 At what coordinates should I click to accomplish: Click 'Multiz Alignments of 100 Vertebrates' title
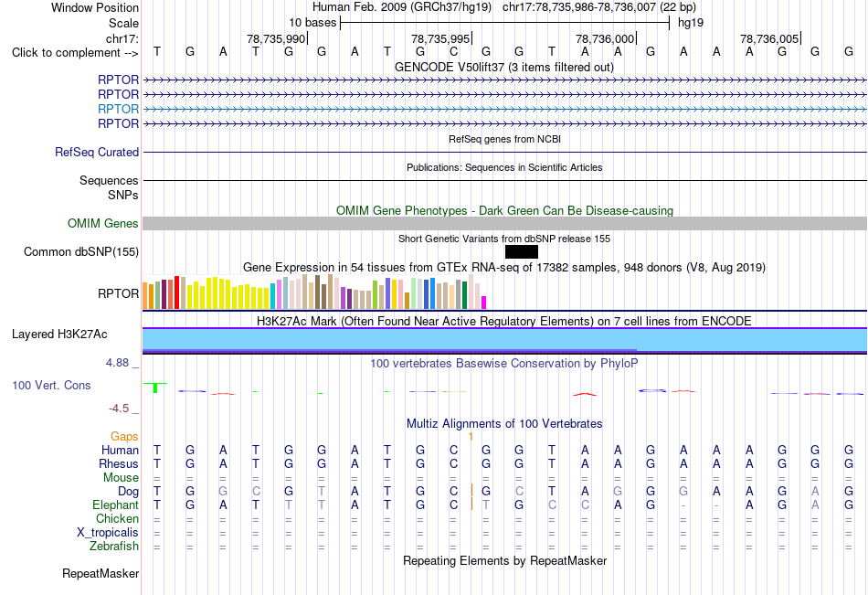pos(503,424)
